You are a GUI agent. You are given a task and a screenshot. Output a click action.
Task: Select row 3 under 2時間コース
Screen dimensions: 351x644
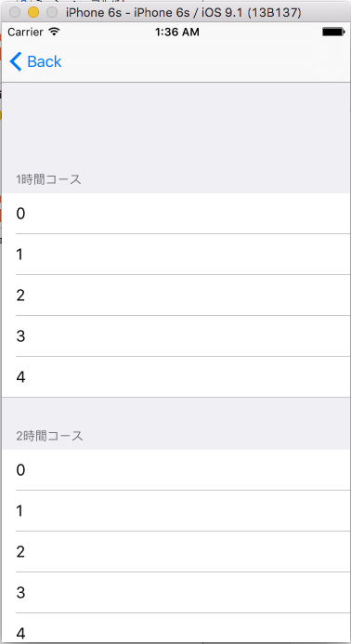(x=176, y=592)
